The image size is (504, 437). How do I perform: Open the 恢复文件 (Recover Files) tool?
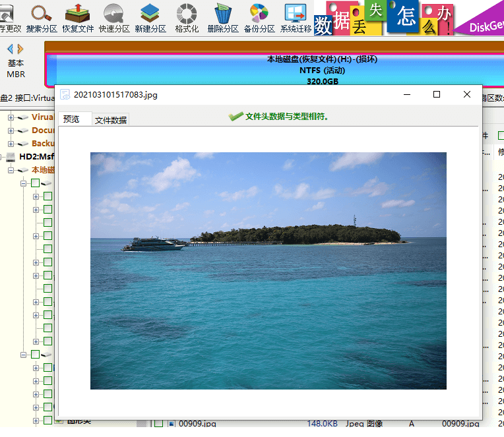78,18
